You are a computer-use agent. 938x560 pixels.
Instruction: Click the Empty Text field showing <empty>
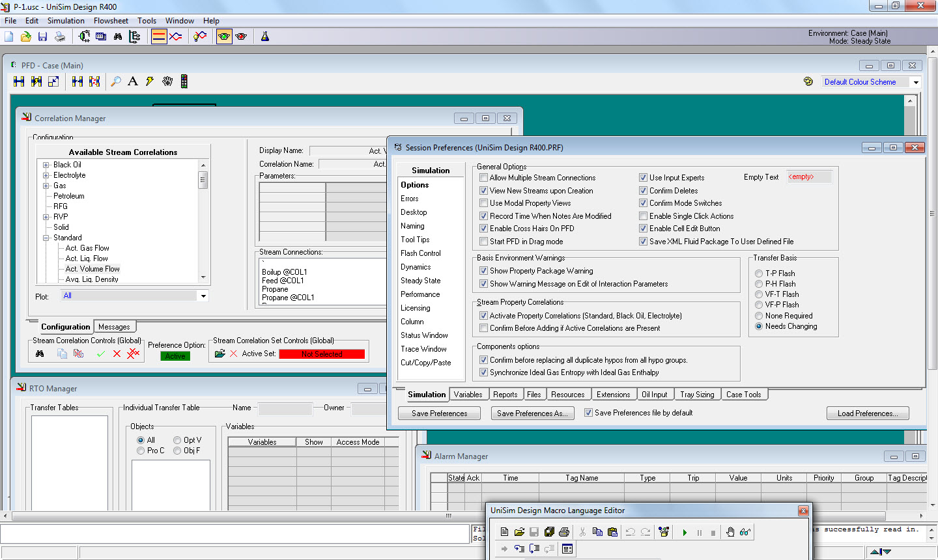[809, 177]
